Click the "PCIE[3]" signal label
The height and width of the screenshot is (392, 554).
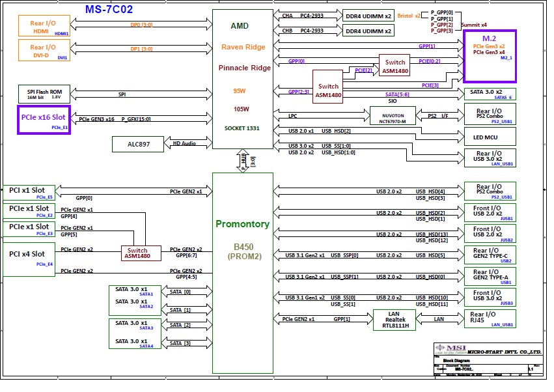coord(430,85)
